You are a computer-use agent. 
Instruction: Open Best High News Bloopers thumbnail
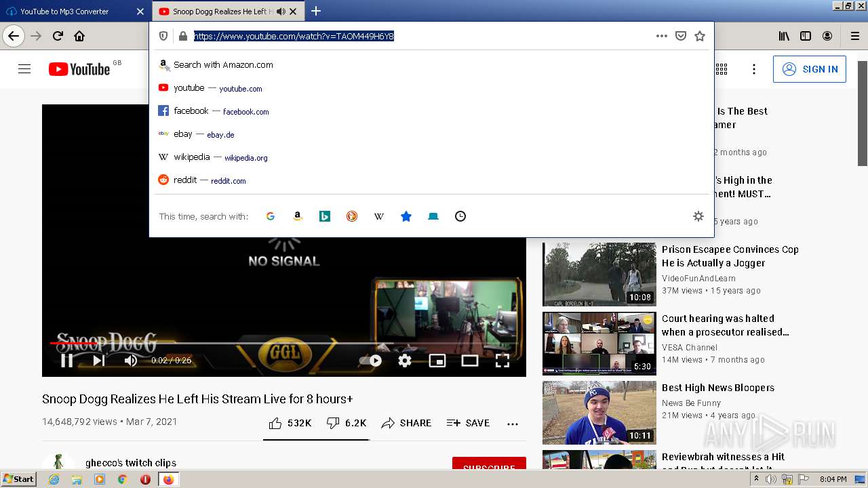click(x=599, y=413)
